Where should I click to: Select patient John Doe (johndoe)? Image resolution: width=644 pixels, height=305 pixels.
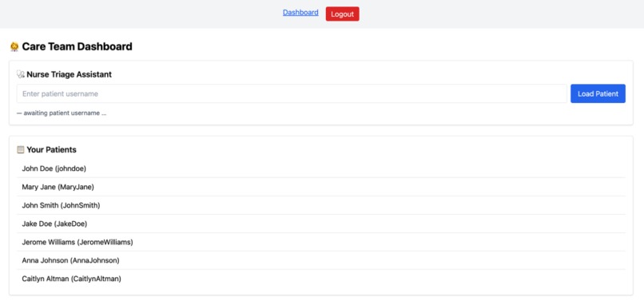pyautogui.click(x=320, y=168)
